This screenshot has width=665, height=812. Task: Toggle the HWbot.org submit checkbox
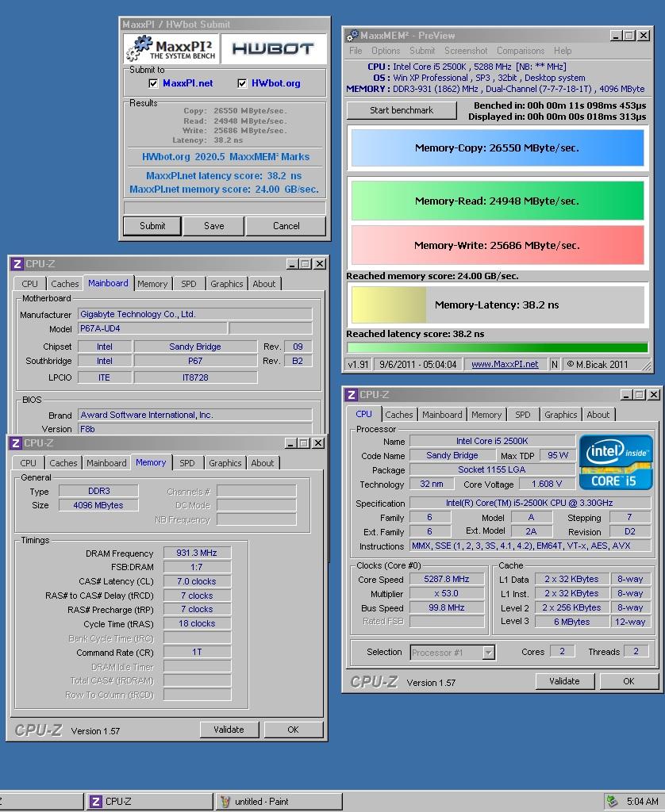coord(242,83)
